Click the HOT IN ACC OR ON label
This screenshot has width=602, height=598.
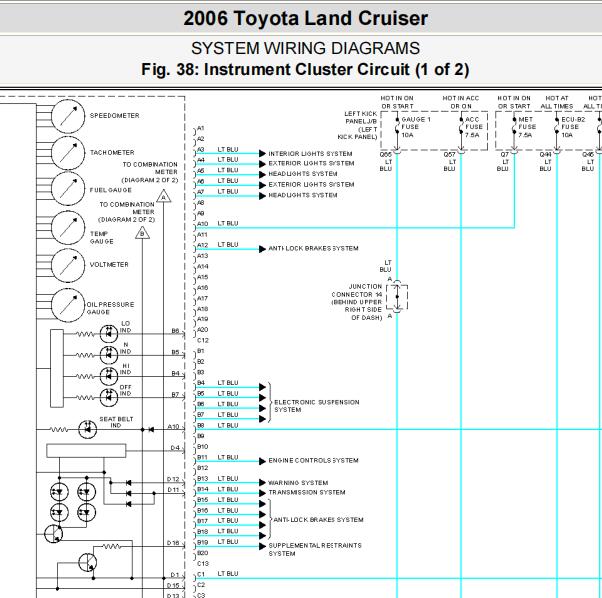(x=461, y=102)
